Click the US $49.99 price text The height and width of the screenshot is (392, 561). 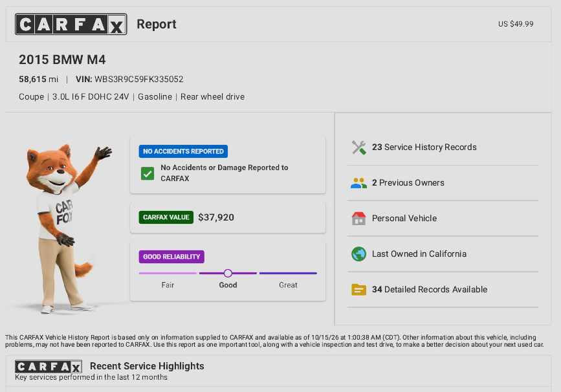coord(516,24)
